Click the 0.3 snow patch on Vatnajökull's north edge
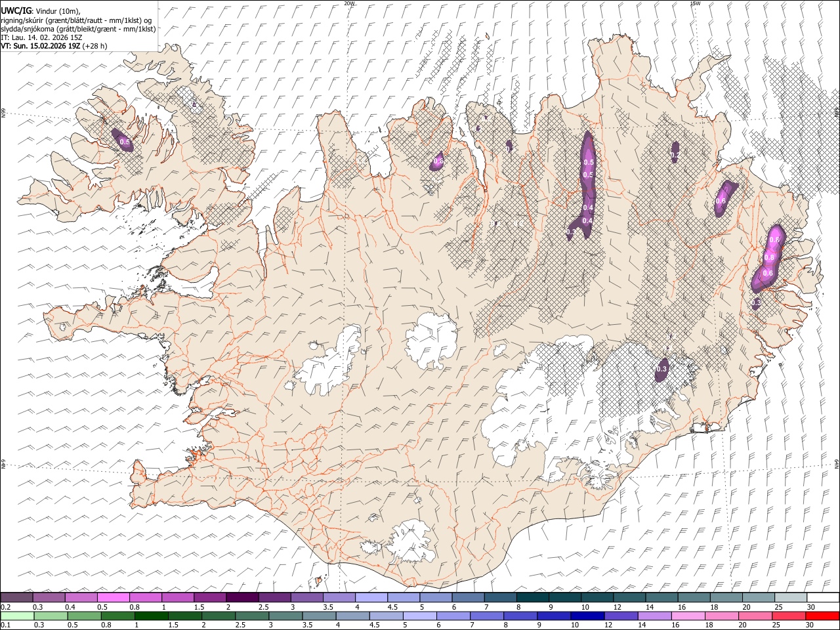840x630 pixels. (x=662, y=369)
